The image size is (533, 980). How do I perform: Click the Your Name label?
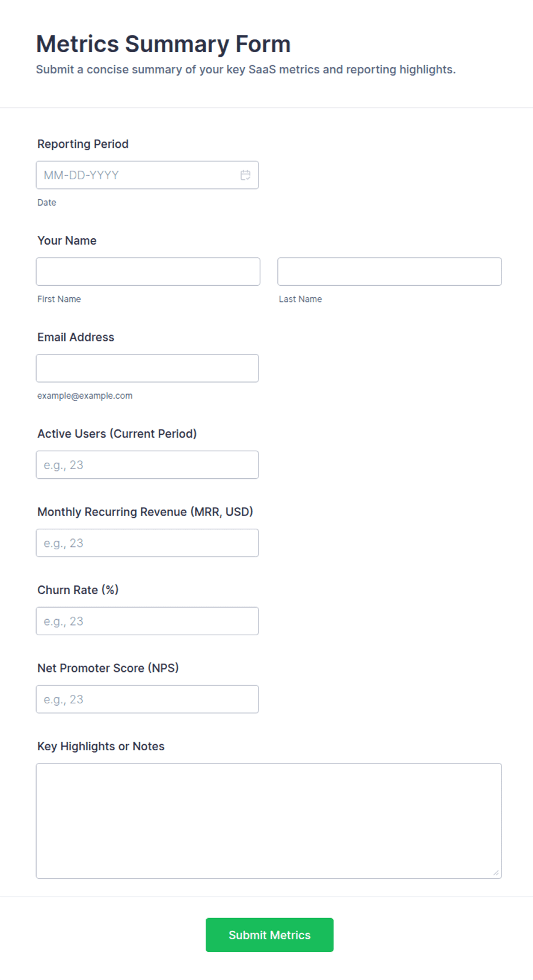pos(67,241)
